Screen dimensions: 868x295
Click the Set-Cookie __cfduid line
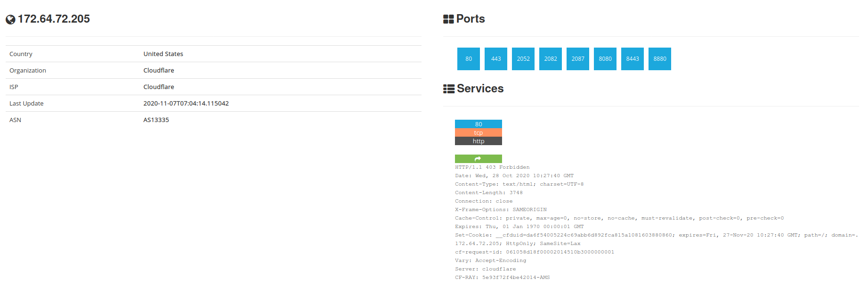click(x=657, y=235)
